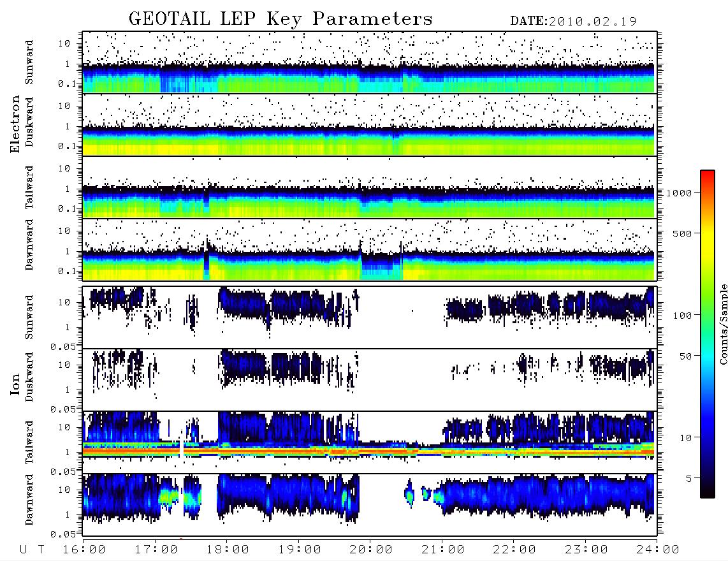The image size is (728, 561).
Task: Click the "0.05" tick of Ion Dawnward panel
Action: 63,534
